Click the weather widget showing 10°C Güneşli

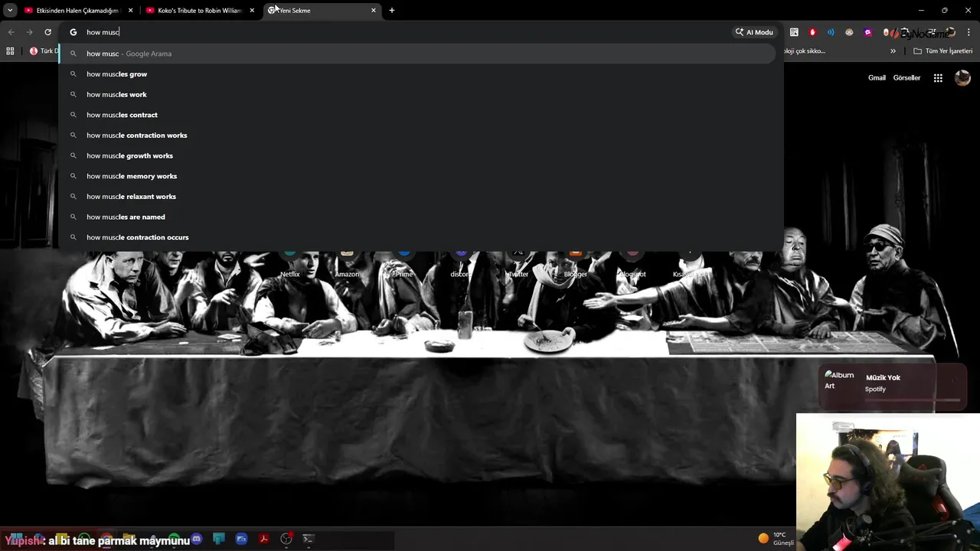776,539
